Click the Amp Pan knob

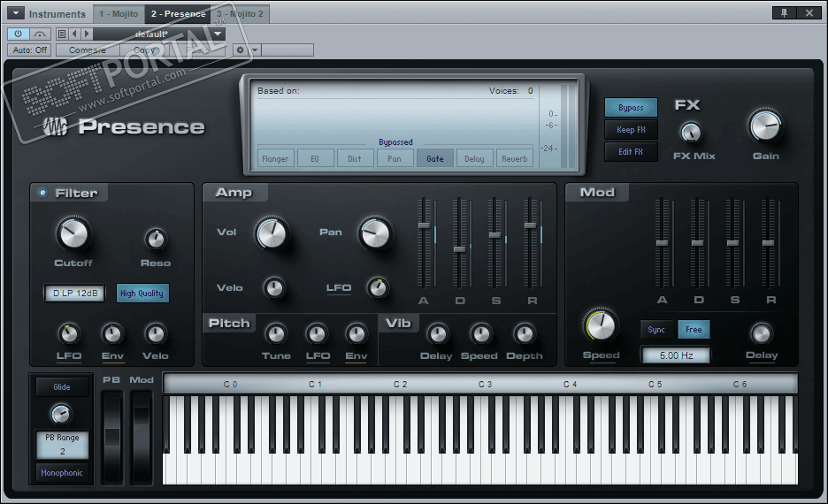[x=375, y=233]
